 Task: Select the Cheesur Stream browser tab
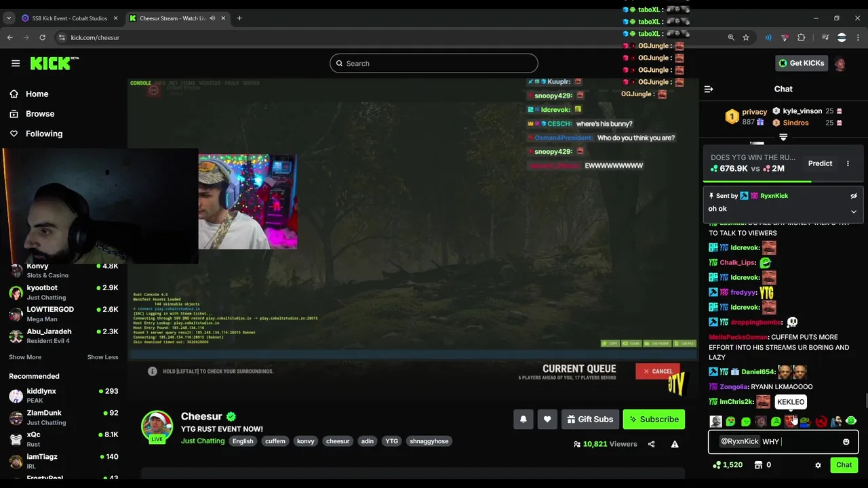click(x=176, y=18)
